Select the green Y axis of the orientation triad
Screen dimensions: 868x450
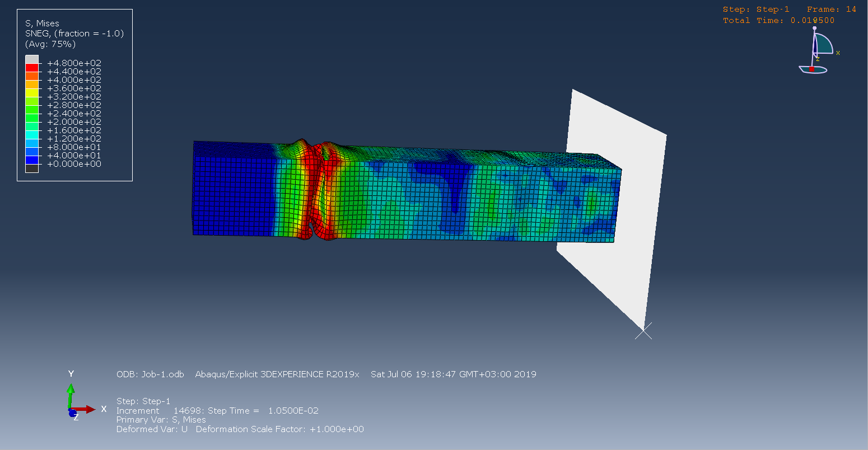tap(70, 395)
